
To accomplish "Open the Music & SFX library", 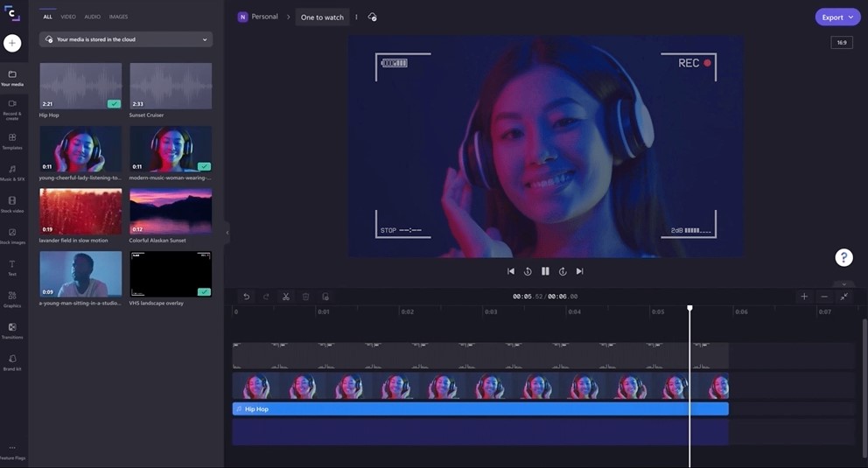I will (x=12, y=171).
